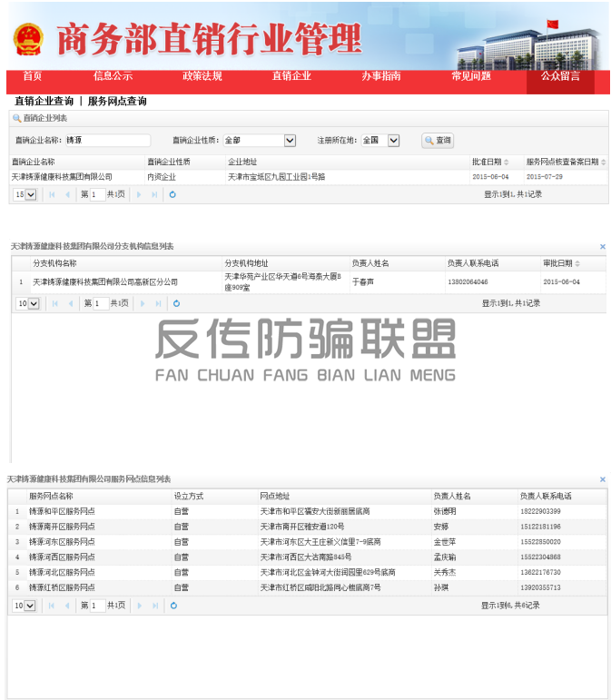611x700 pixels.
Task: Open the 服务网点查询 link
Action: [x=117, y=102]
